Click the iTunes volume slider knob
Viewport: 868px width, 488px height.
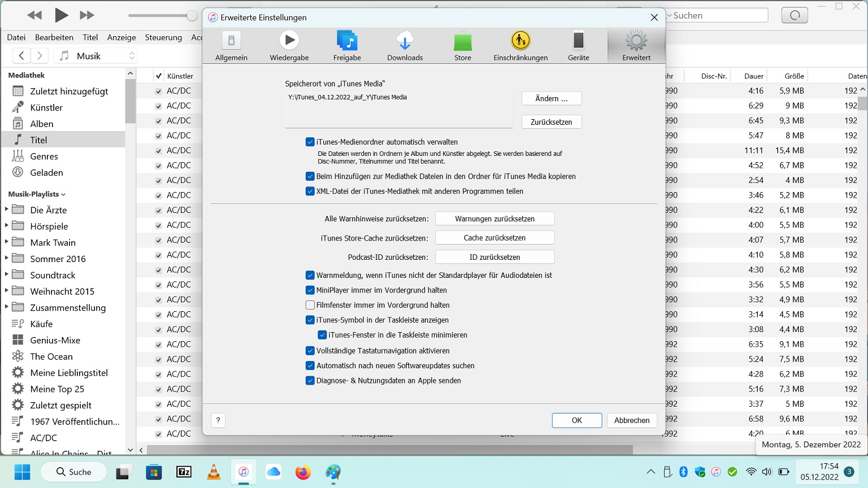click(x=192, y=16)
